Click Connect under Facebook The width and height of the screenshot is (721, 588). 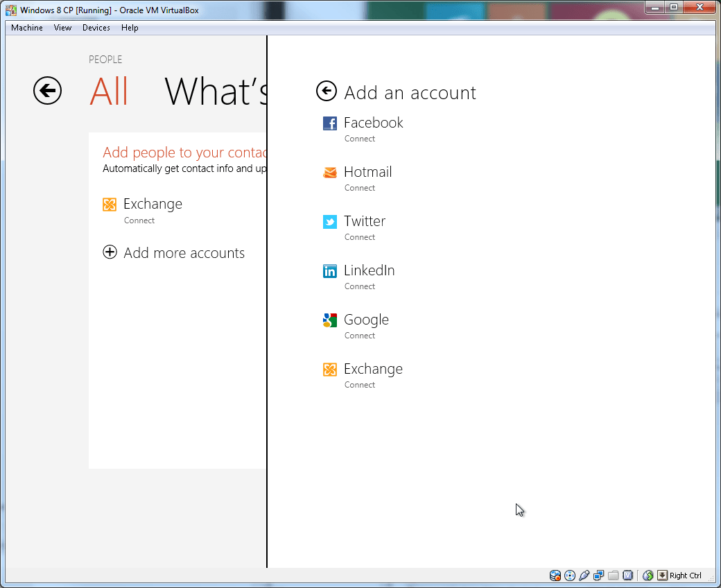360,139
